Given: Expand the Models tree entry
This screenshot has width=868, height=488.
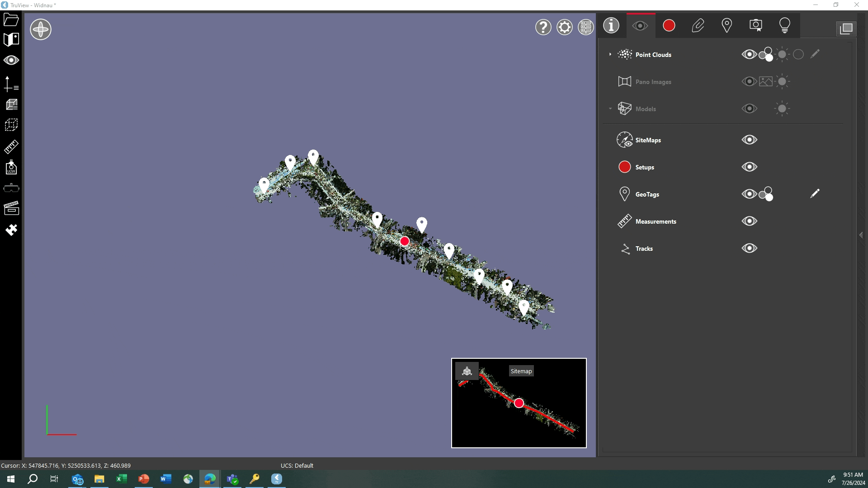Looking at the screenshot, I should (x=610, y=108).
